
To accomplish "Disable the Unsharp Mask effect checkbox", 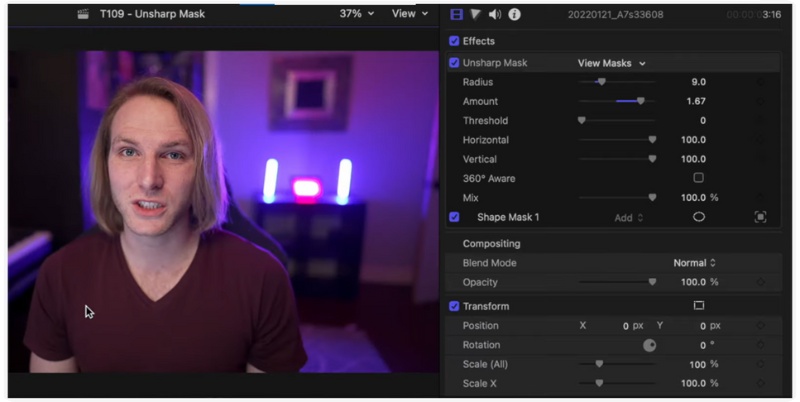I will (454, 63).
